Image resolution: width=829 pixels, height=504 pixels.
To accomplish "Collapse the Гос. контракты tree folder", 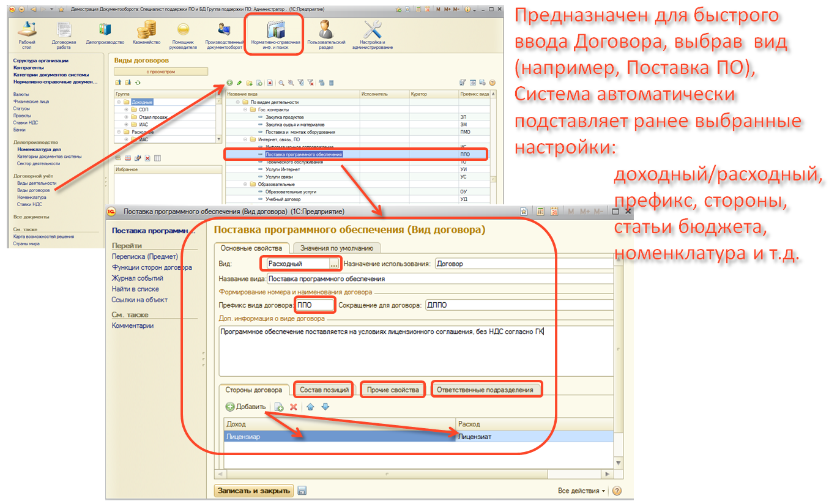I will 244,109.
